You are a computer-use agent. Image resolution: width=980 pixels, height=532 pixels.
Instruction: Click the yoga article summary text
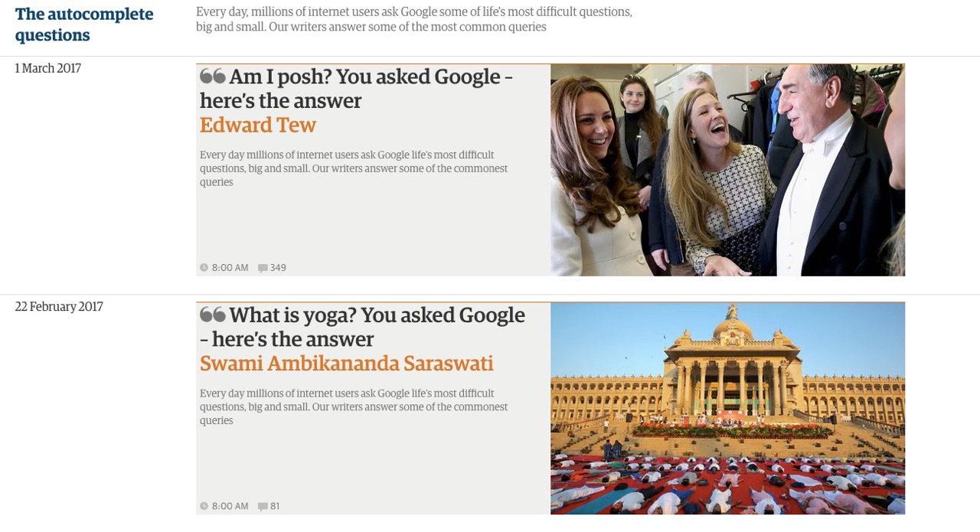tap(354, 406)
